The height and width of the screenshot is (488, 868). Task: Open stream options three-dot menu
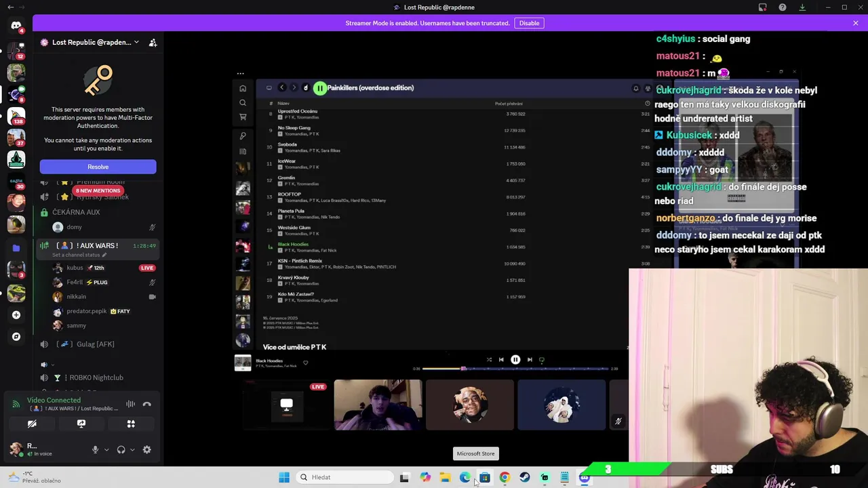coord(240,73)
